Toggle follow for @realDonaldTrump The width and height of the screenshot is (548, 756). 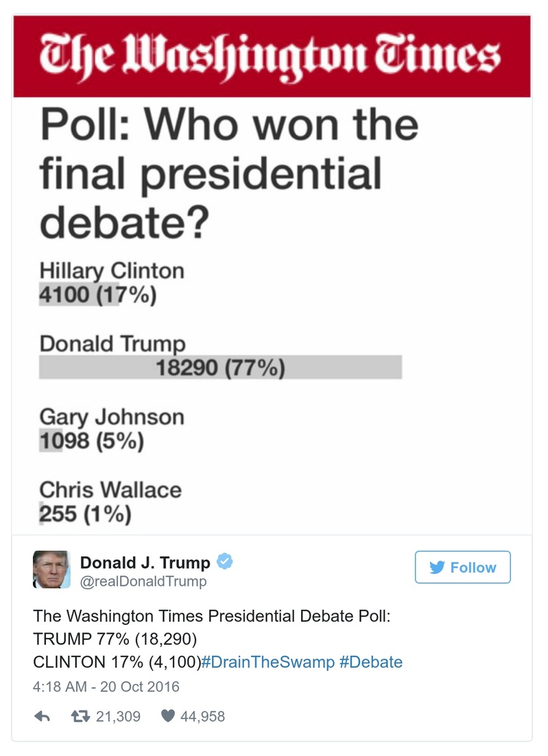click(x=463, y=567)
